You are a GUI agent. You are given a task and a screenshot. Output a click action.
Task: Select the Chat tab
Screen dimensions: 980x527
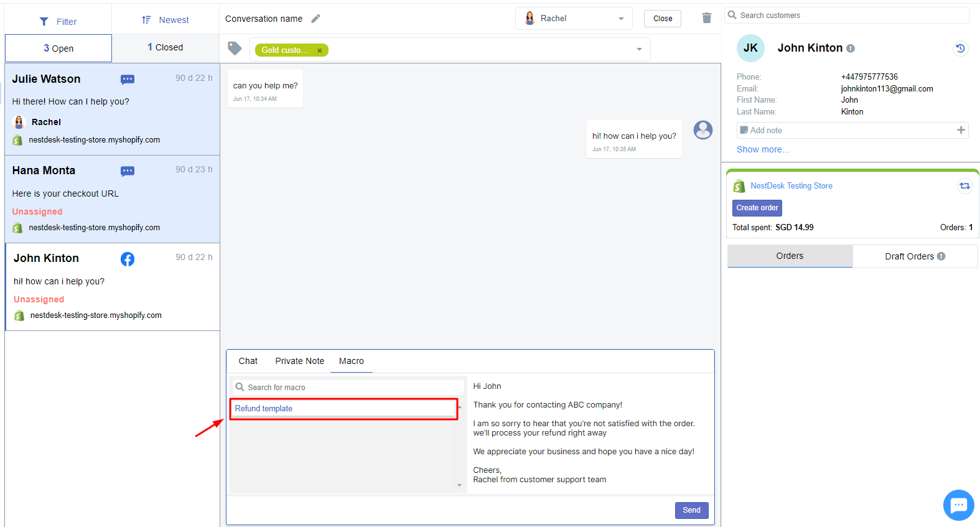coord(248,361)
